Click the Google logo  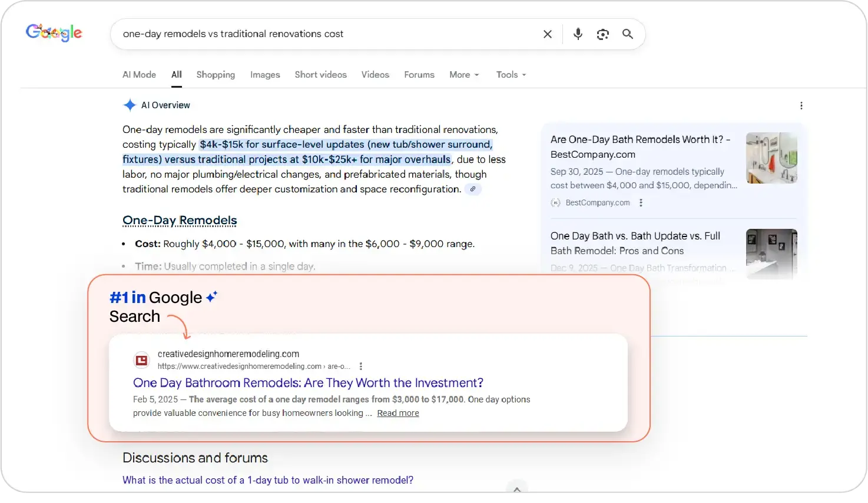pyautogui.click(x=54, y=32)
